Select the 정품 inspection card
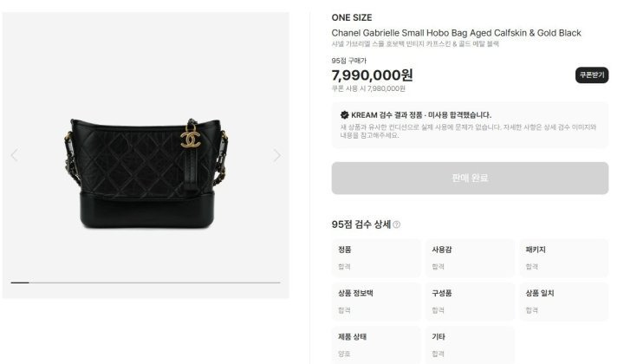The image size is (624, 364). [x=376, y=257]
